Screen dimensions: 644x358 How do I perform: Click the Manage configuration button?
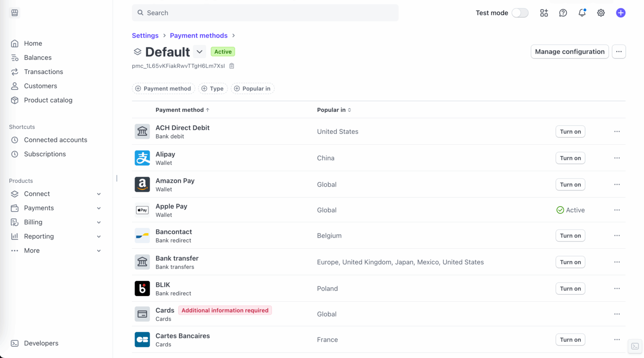coord(569,52)
